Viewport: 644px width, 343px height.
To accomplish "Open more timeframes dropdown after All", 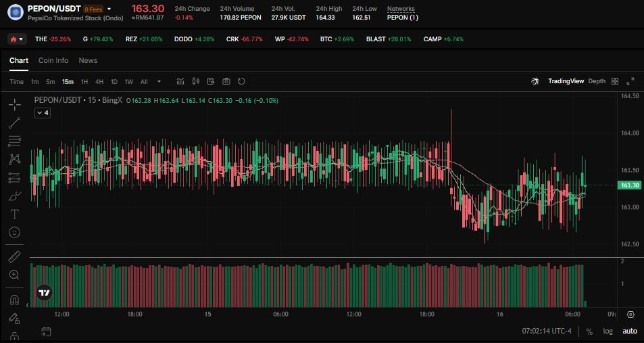I will (159, 81).
